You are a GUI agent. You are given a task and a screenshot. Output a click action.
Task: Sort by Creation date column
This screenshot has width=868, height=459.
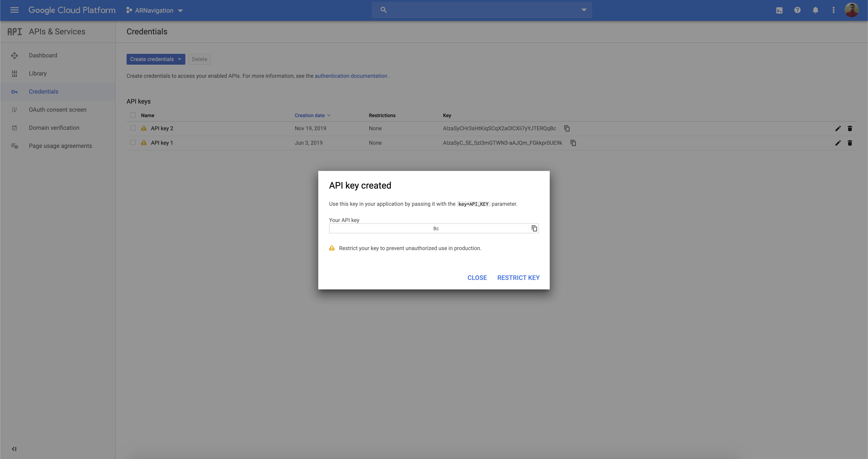312,115
